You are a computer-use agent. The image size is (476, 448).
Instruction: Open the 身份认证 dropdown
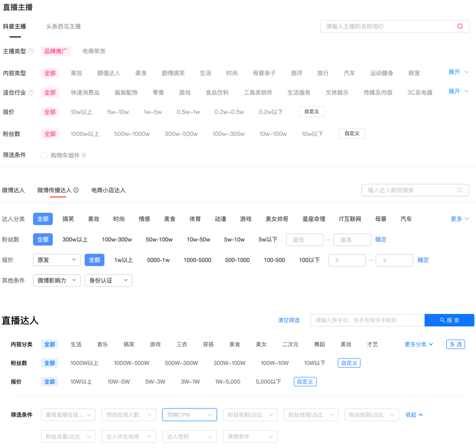(109, 280)
